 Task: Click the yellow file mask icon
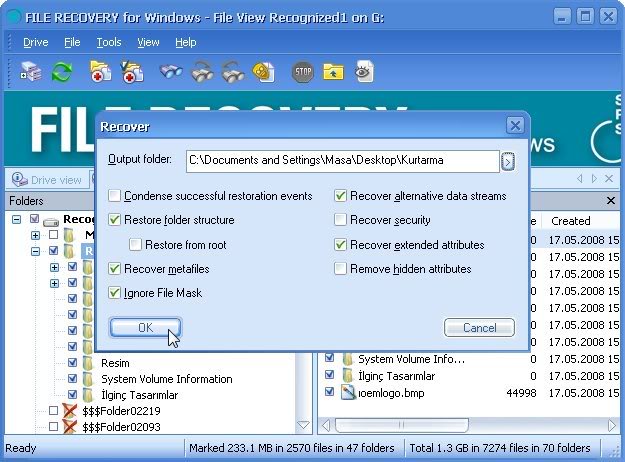click(264, 72)
